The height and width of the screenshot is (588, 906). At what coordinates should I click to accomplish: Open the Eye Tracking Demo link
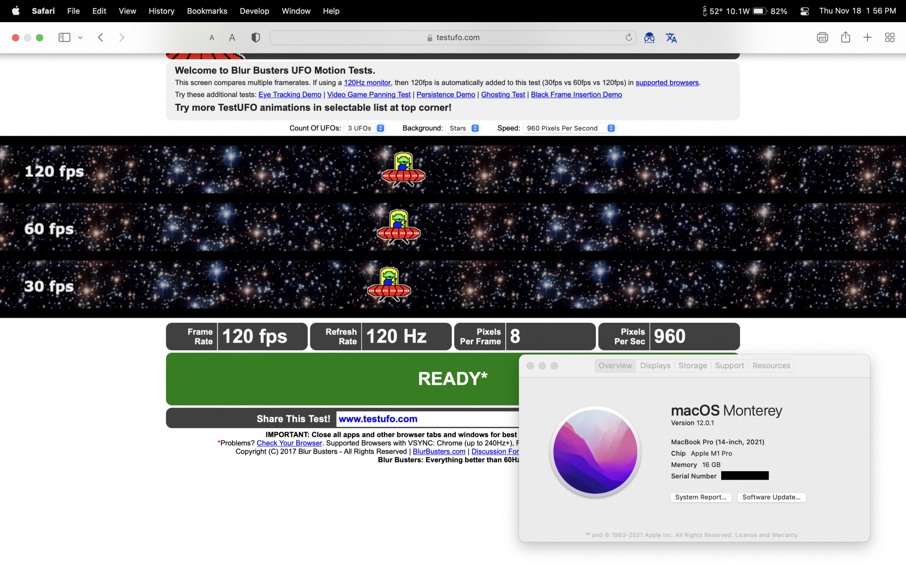click(x=289, y=95)
